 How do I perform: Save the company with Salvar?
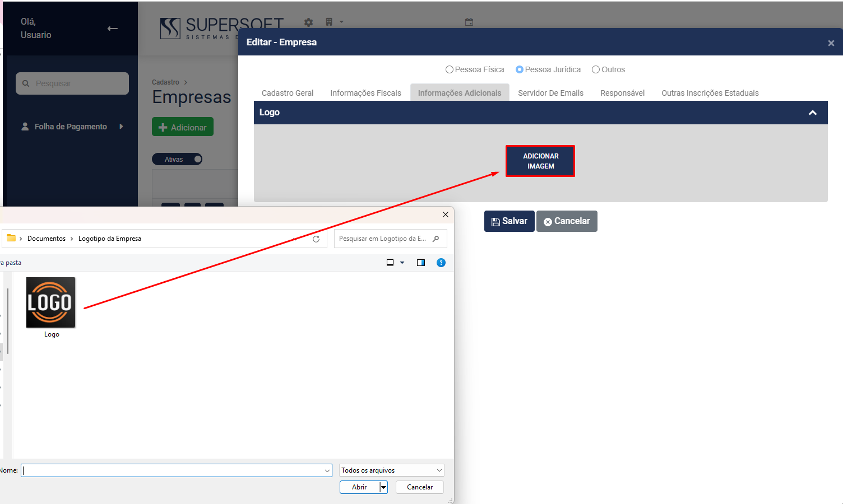click(x=509, y=221)
